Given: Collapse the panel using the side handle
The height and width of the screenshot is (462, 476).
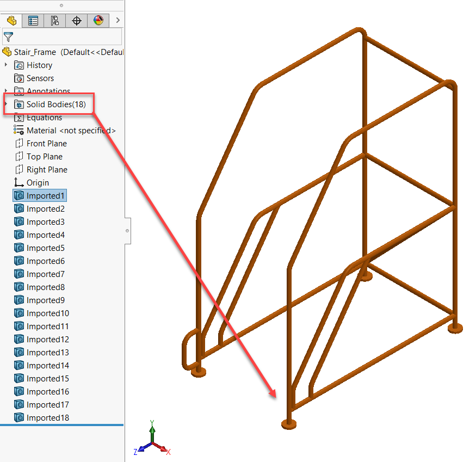Looking at the screenshot, I should coord(127,231).
